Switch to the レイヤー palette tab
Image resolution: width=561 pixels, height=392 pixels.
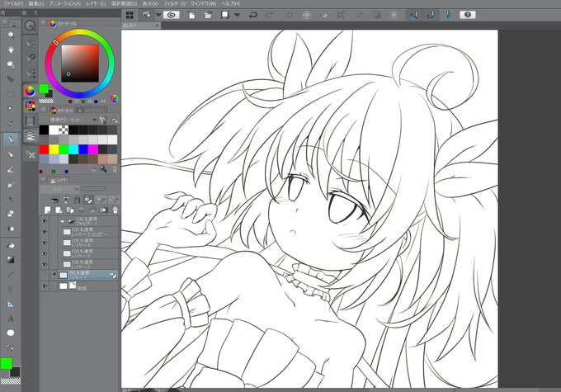click(x=59, y=180)
